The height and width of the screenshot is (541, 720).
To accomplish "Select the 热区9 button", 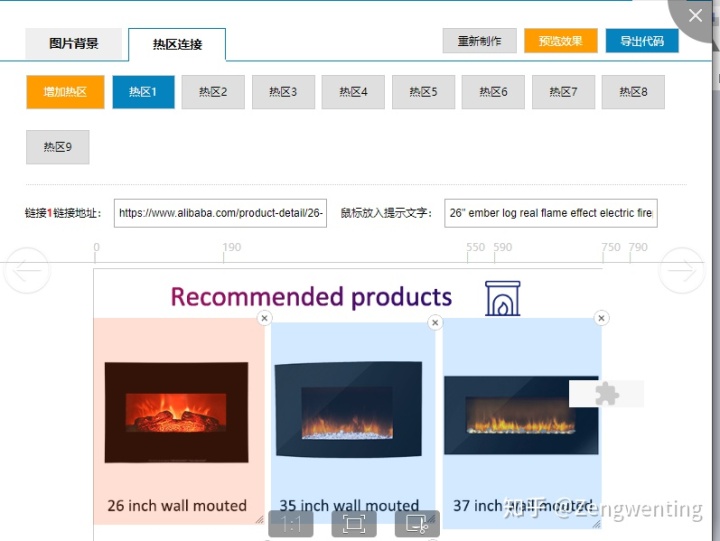I will click(58, 147).
